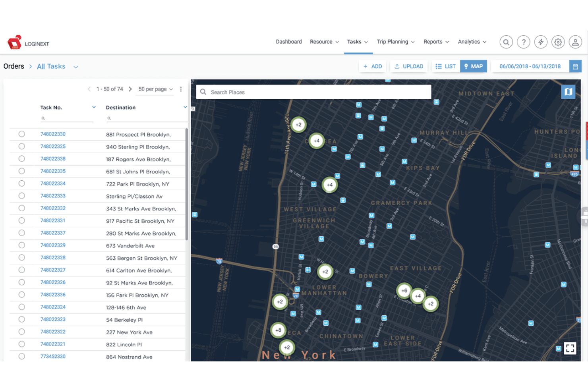Open task link 748022338
Image resolution: width=588 pixels, height=392 pixels.
tap(53, 159)
